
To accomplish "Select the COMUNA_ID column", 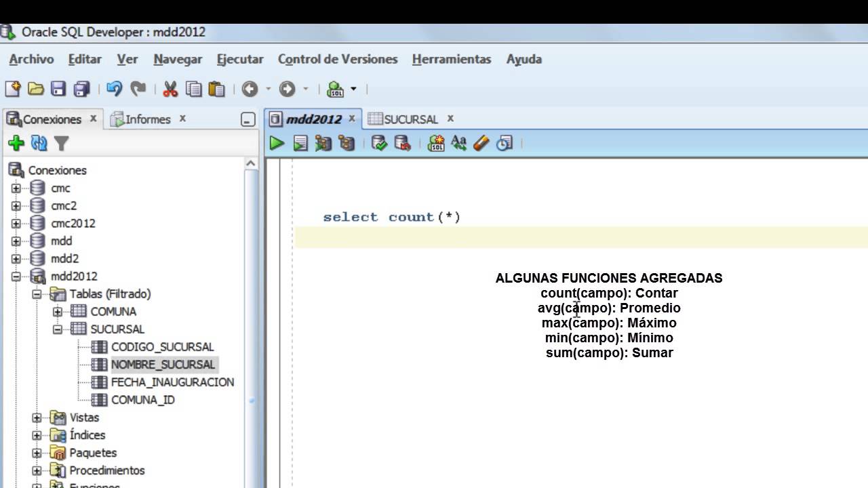I will pos(143,400).
